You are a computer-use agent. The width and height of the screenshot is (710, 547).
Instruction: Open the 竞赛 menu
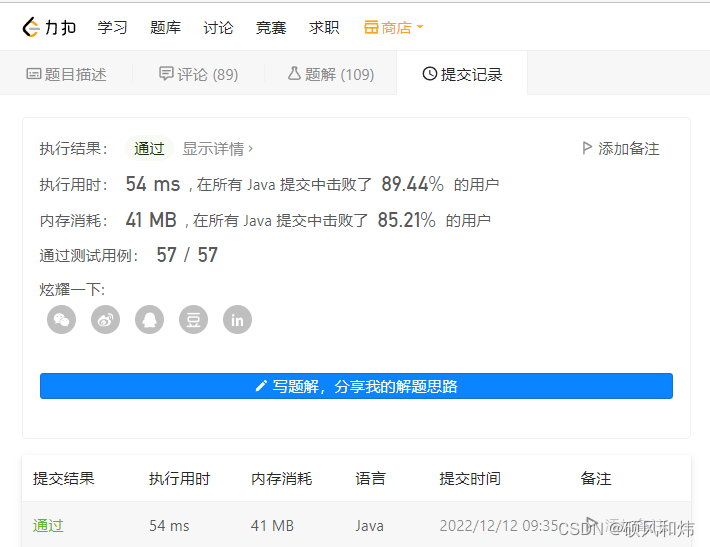[271, 28]
